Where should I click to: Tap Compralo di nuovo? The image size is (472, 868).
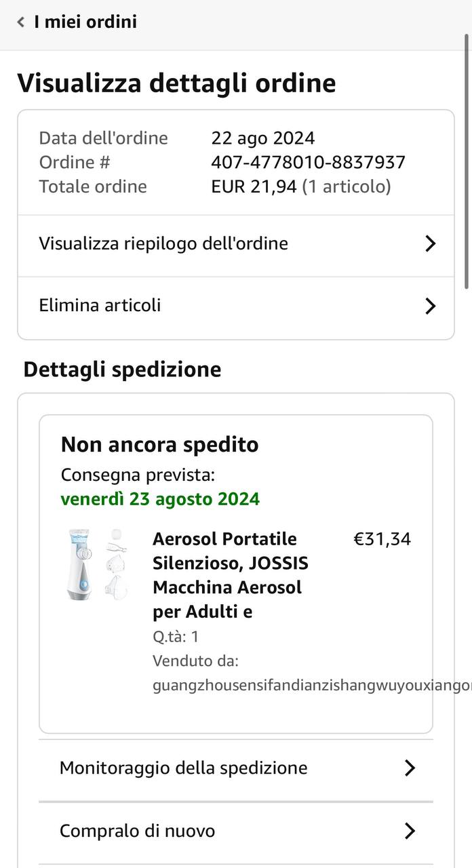[x=138, y=831]
